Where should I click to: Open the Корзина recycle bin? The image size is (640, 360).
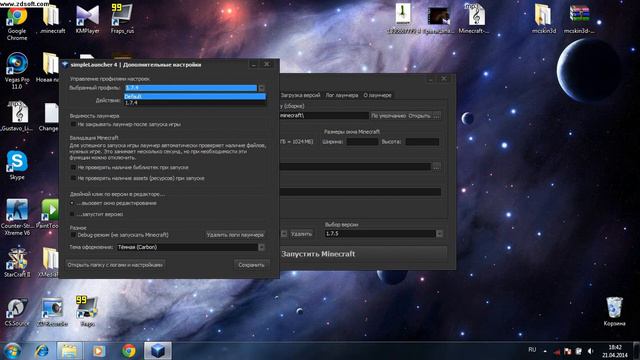(614, 311)
